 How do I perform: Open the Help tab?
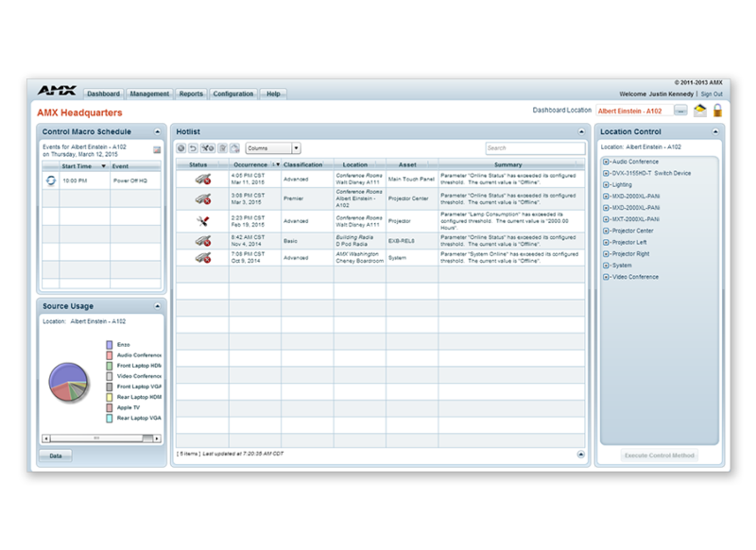(x=273, y=94)
